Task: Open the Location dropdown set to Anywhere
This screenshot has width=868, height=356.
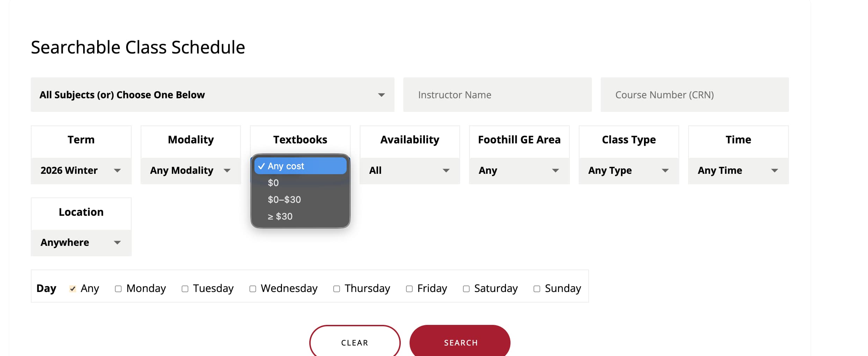Action: tap(81, 242)
